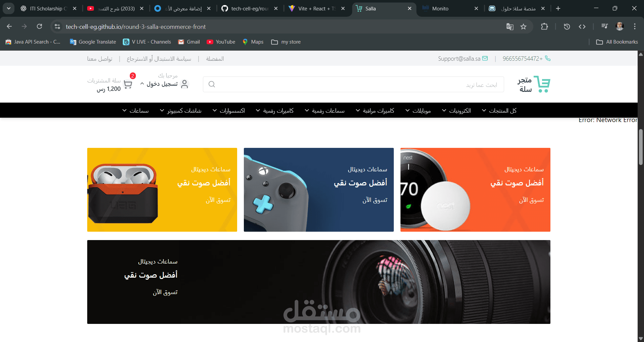644x342 pixels.
Task: Open the Chrome extensions puzzle icon
Action: (x=544, y=26)
